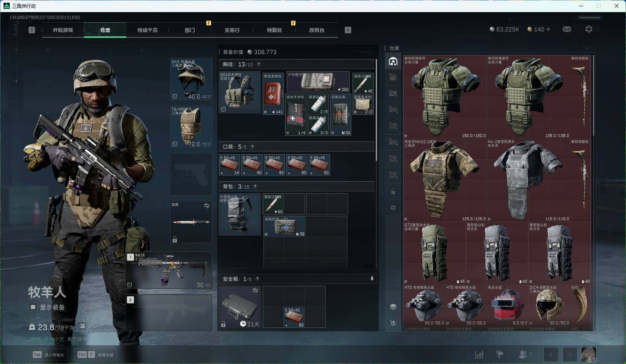
Task: Open the 开始游戏 tab
Action: tap(63, 30)
